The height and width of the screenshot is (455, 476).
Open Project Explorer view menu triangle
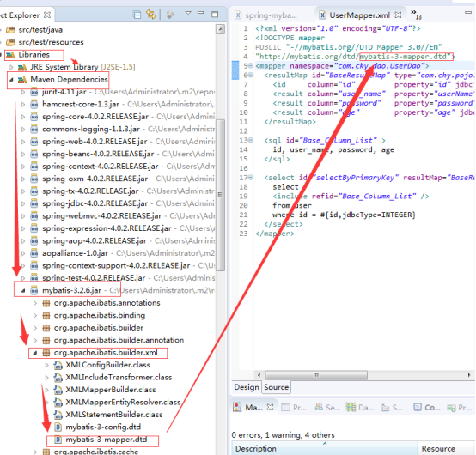(188, 13)
